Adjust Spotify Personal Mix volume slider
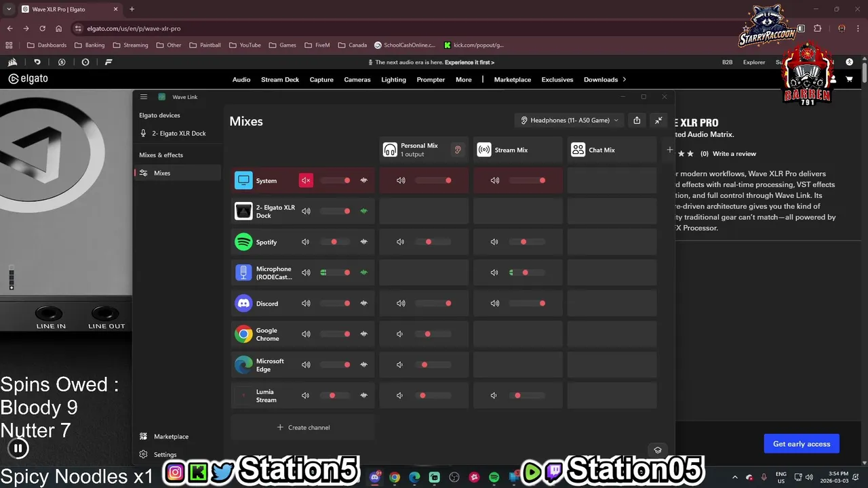Image resolution: width=868 pixels, height=488 pixels. point(433,242)
